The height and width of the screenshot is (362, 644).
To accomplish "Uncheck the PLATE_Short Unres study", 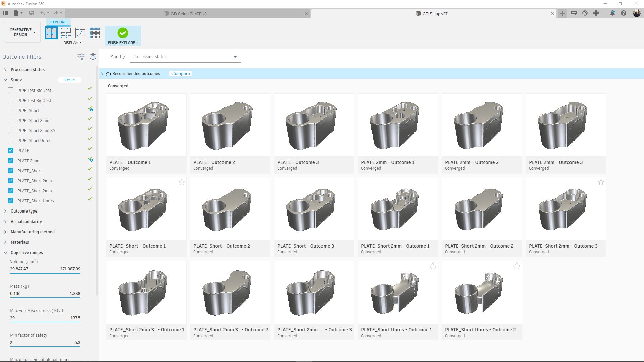I will [11, 201].
